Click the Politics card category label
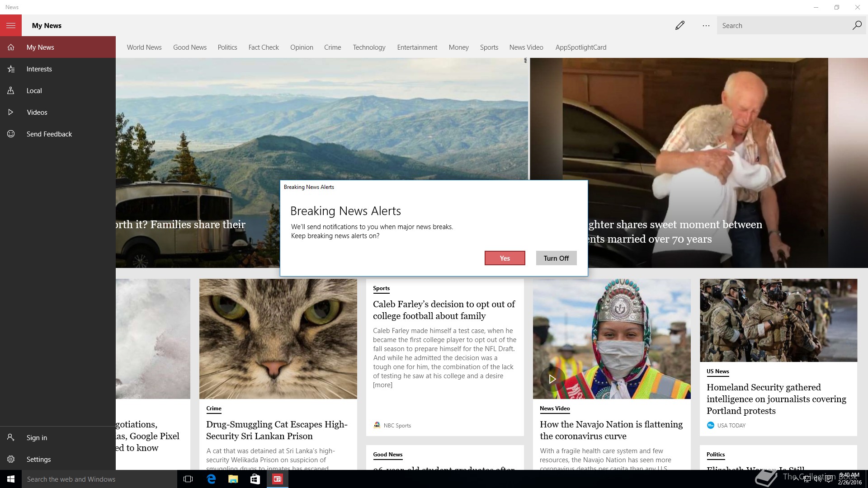Viewport: 868px width, 488px height. pos(716,455)
